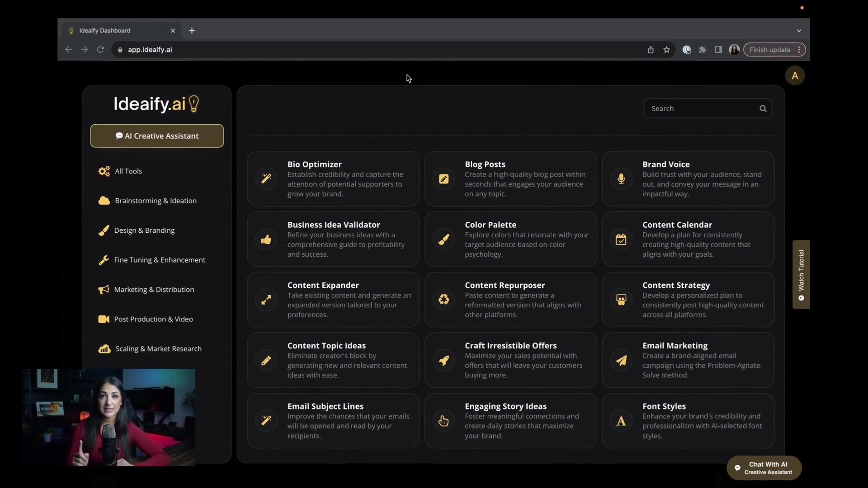This screenshot has width=868, height=488.
Task: Click the Email Marketing paper plane icon
Action: pos(621,360)
